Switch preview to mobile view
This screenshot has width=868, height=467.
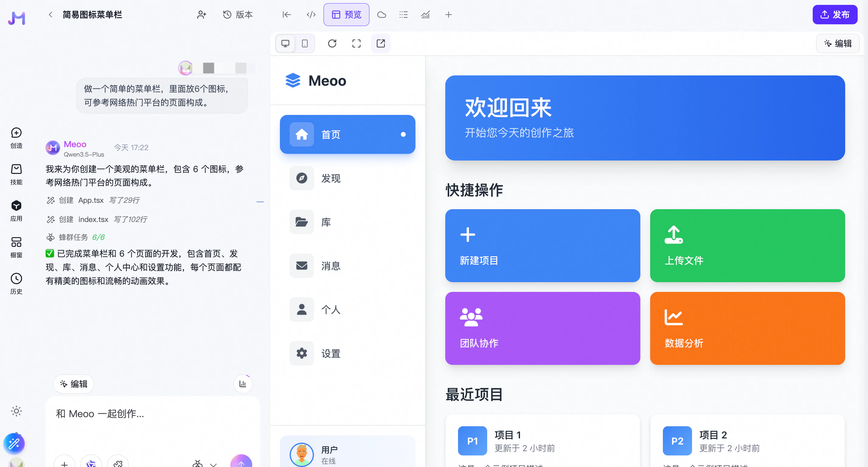305,43
